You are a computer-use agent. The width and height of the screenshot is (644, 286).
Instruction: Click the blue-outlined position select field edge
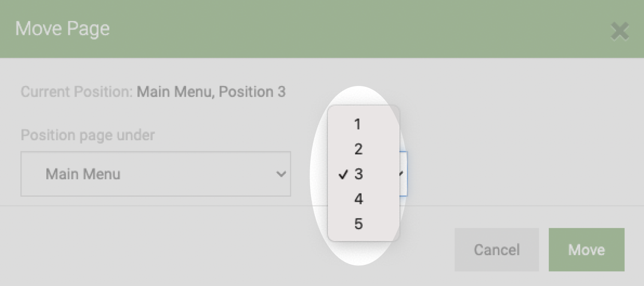404,174
